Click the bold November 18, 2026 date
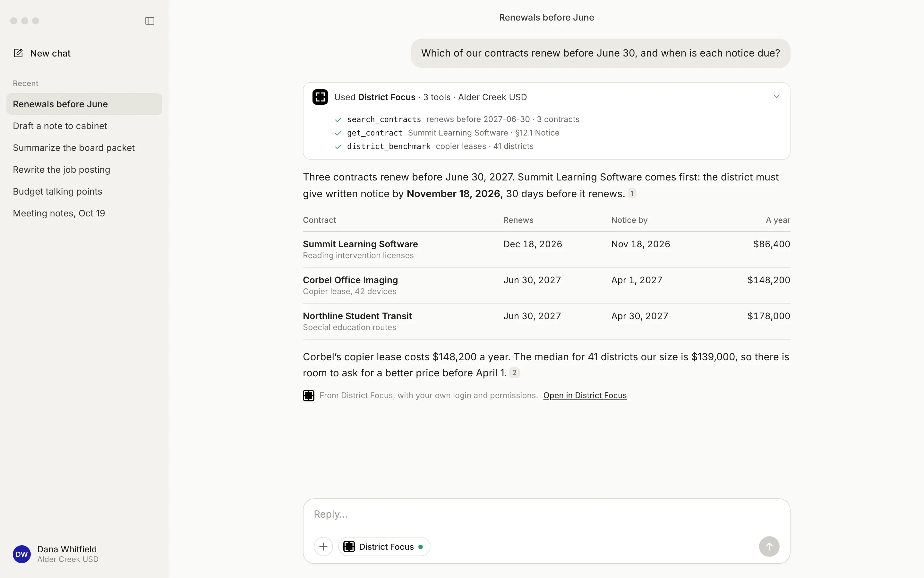The height and width of the screenshot is (578, 924). [453, 194]
